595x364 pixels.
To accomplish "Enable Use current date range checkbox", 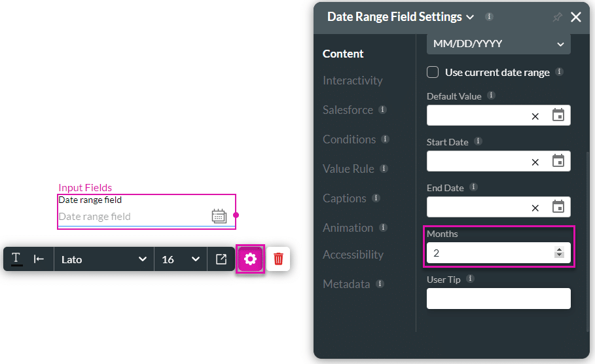I will [433, 72].
